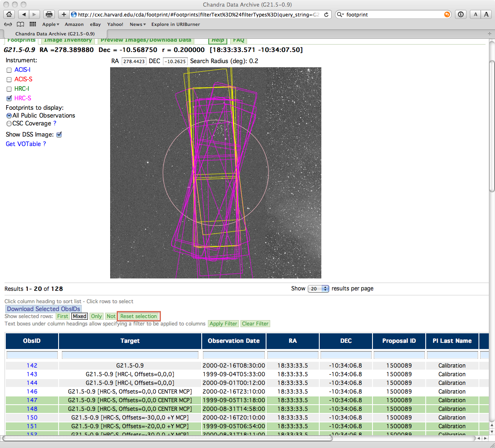495x448 pixels.
Task: Click the plus Add Bookmark icon
Action: coord(64,14)
